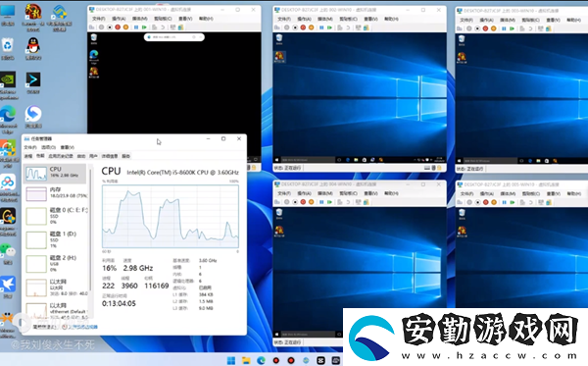Open 查看(V) menu in 004-WIN10 VM window
Viewport: 588px width, 366px height.
tap(370, 193)
